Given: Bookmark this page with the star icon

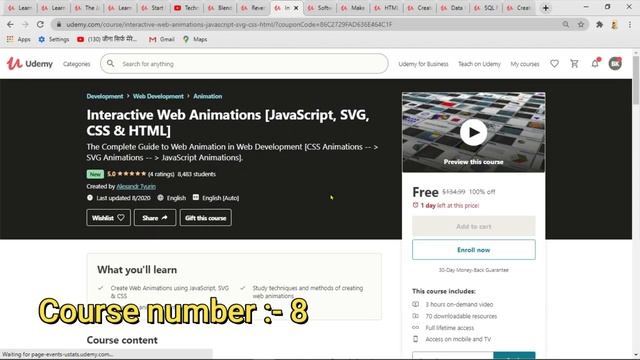Looking at the screenshot, I should (581, 24).
